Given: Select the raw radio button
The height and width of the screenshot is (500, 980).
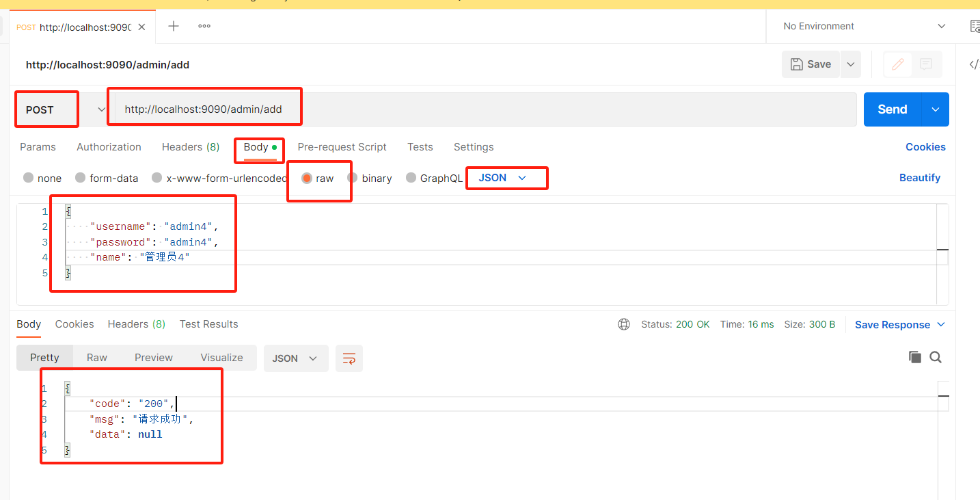Looking at the screenshot, I should point(307,178).
